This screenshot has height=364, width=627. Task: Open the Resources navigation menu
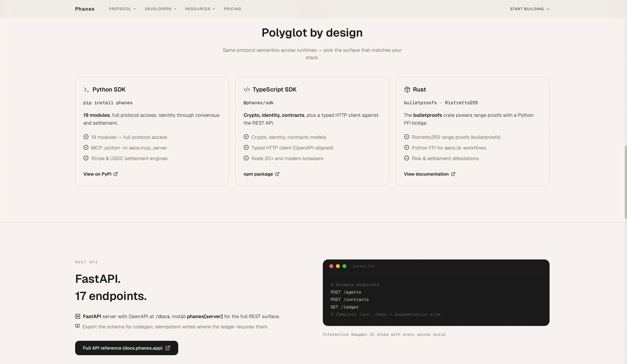[x=200, y=9]
